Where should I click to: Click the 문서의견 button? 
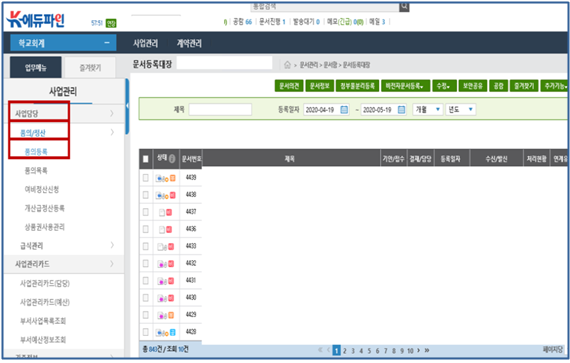click(289, 86)
